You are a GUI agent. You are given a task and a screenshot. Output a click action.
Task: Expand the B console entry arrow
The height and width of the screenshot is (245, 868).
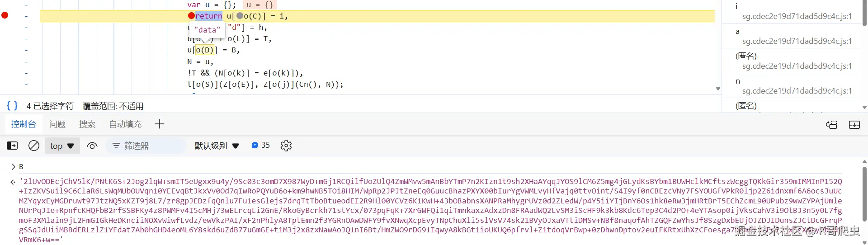[x=13, y=167]
